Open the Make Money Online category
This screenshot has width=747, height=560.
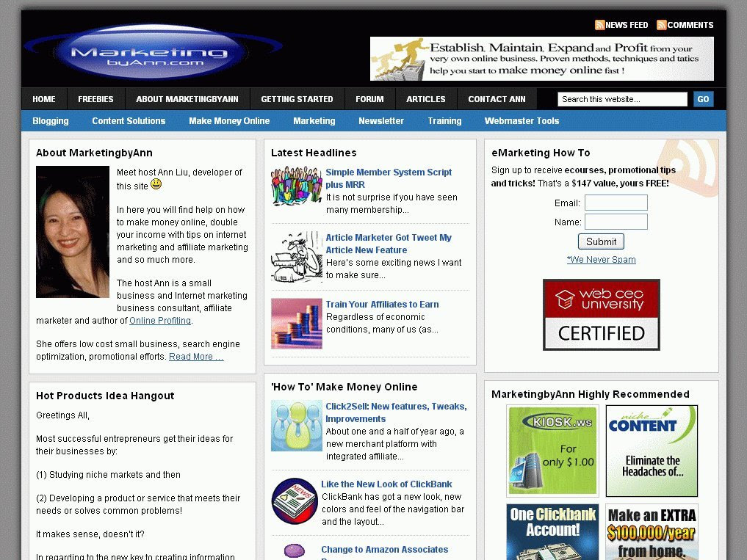pyautogui.click(x=229, y=121)
